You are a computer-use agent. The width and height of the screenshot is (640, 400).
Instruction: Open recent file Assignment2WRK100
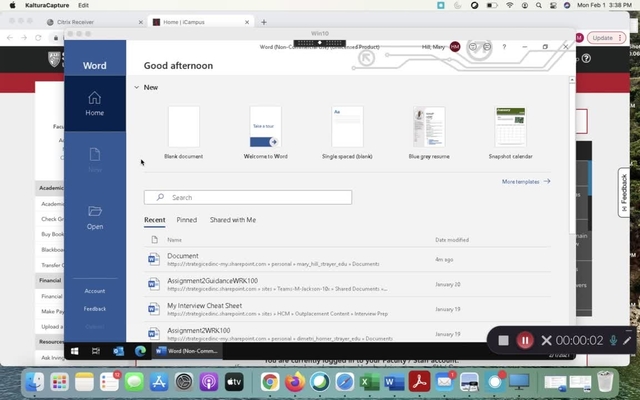pos(347,334)
